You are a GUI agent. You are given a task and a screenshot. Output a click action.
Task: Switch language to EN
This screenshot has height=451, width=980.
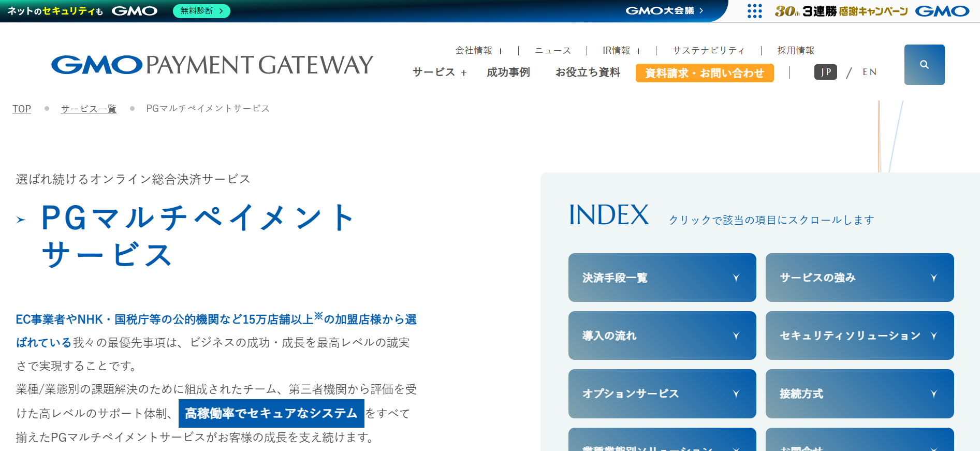click(x=869, y=72)
